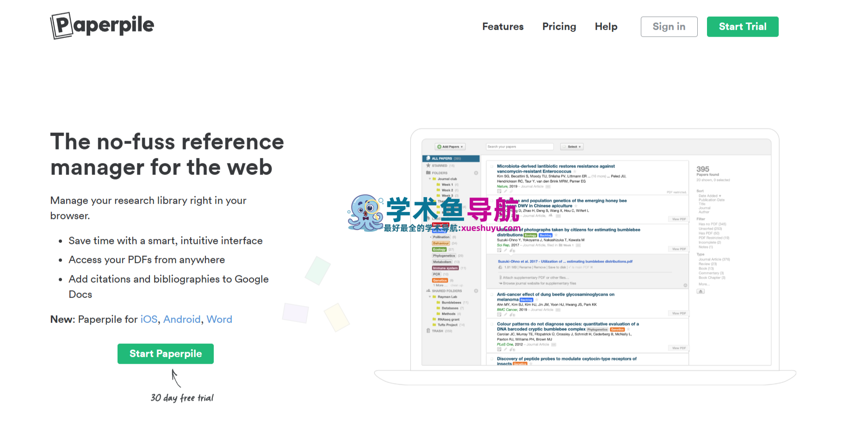
Task: Tick the checkbox for Anti-cancer effect paper
Action: pos(492,294)
